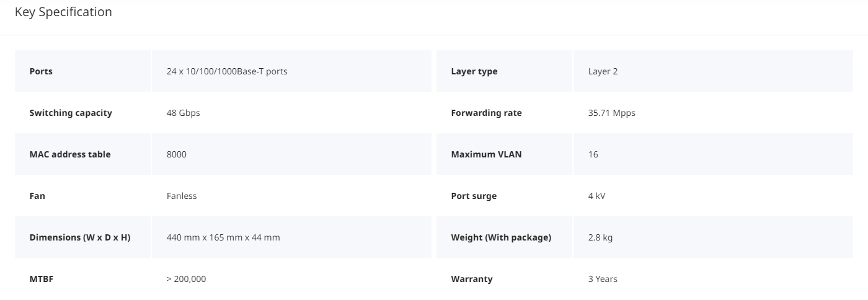Select the Forwarding rate label
The width and height of the screenshot is (868, 300).
click(487, 113)
